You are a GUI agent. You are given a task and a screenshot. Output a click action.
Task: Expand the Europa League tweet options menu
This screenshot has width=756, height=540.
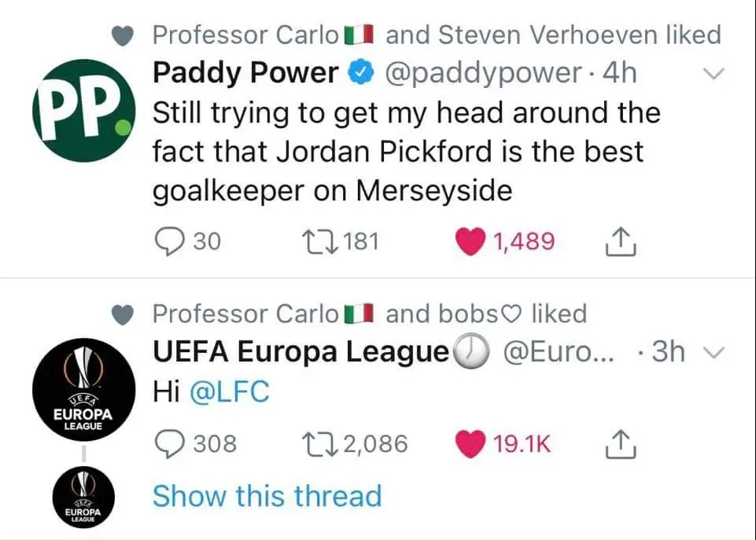point(712,354)
